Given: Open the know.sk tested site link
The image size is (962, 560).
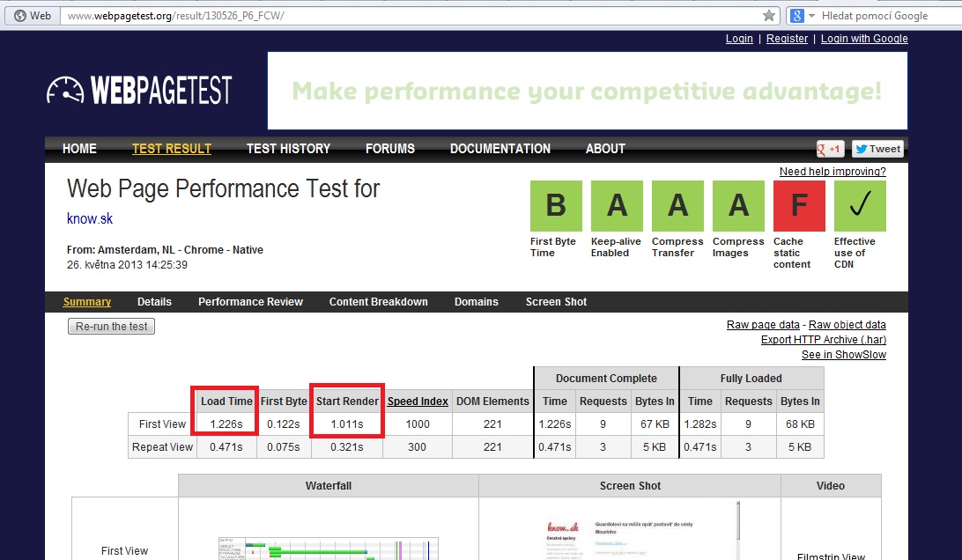Looking at the screenshot, I should [x=90, y=219].
